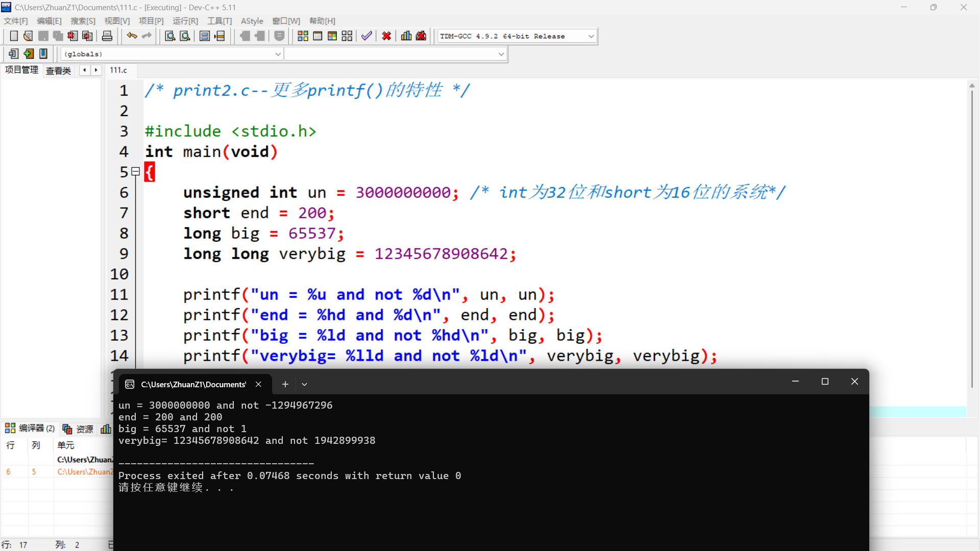Expand the (globals) scope dropdown
The height and width of the screenshot is (551, 980).
[278, 54]
